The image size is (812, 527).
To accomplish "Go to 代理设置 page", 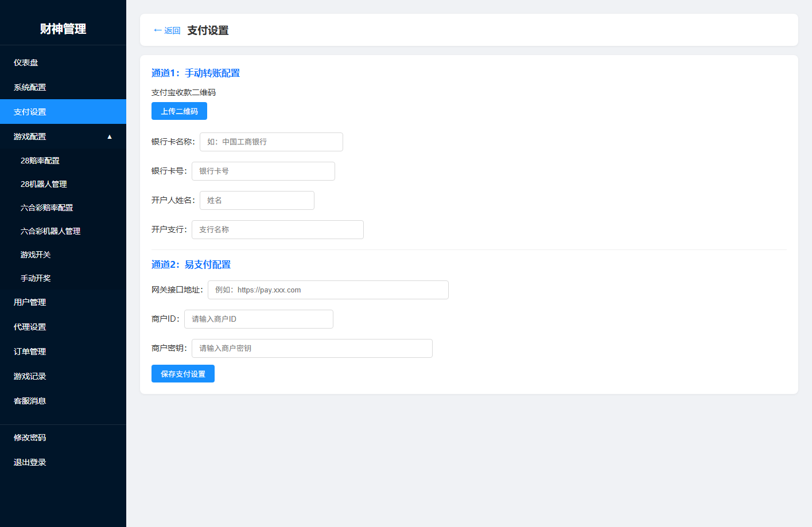I will [x=63, y=327].
